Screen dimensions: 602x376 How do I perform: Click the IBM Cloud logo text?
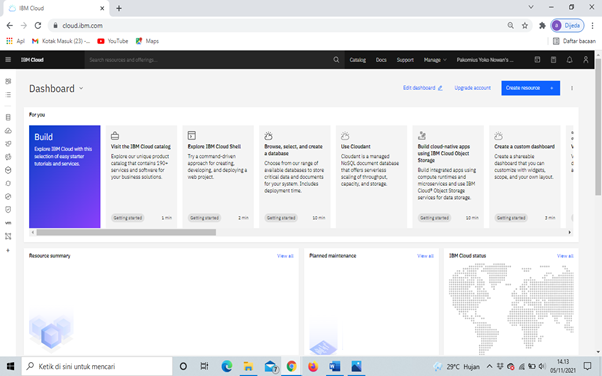32,60
